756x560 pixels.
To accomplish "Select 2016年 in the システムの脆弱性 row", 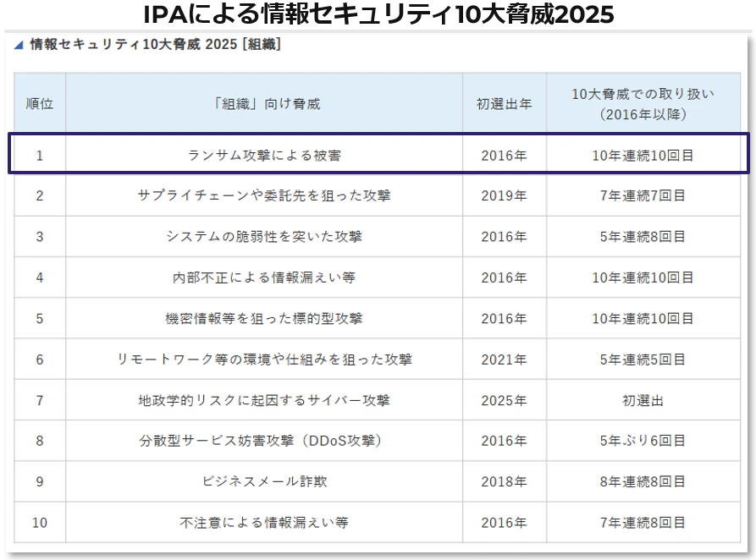I will (504, 236).
